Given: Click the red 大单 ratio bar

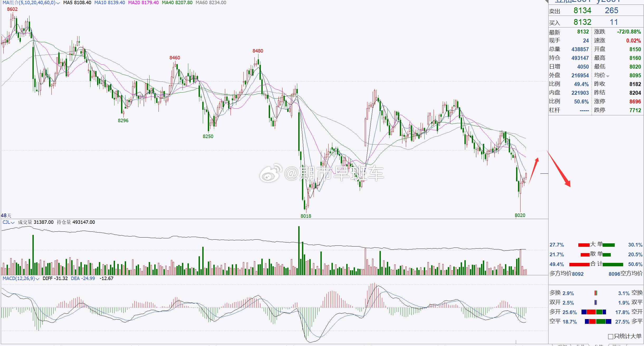Looking at the screenshot, I should (584, 245).
